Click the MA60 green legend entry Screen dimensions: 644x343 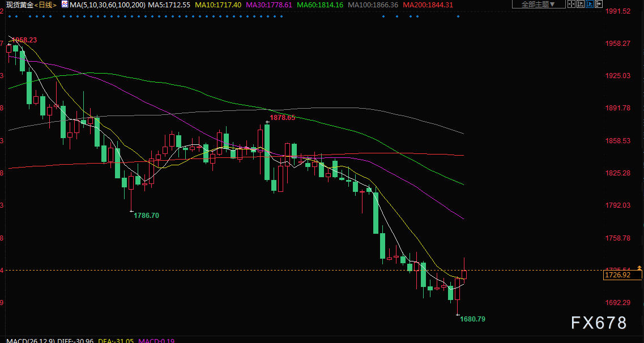(320, 5)
